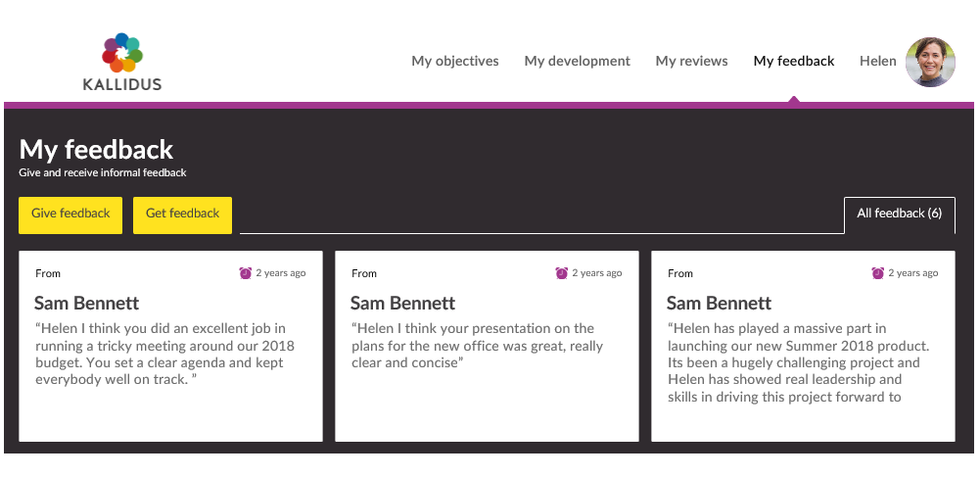Click the My feedback page heading

pyautogui.click(x=97, y=150)
